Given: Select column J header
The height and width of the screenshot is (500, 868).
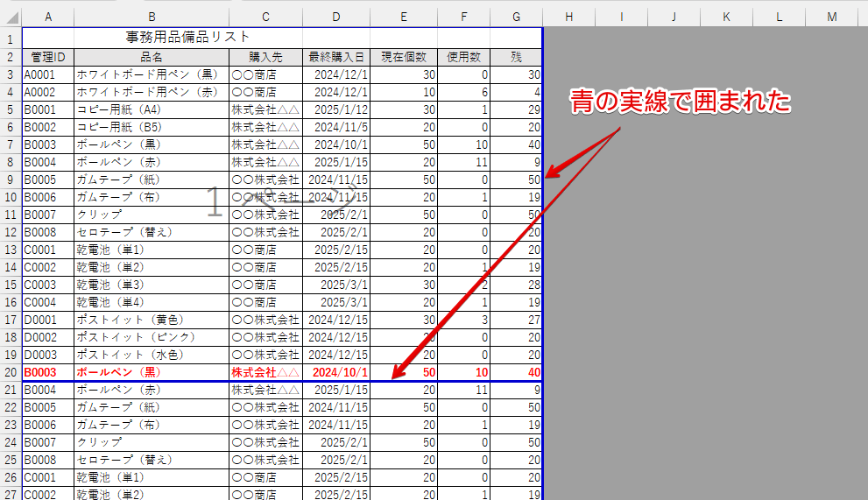Looking at the screenshot, I should [x=674, y=18].
